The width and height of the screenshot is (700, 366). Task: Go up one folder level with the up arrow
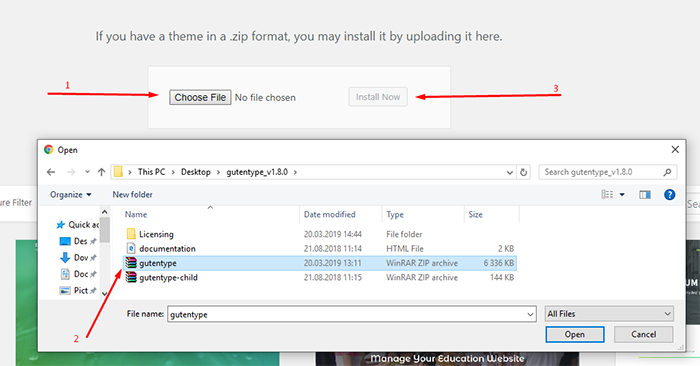tap(101, 172)
